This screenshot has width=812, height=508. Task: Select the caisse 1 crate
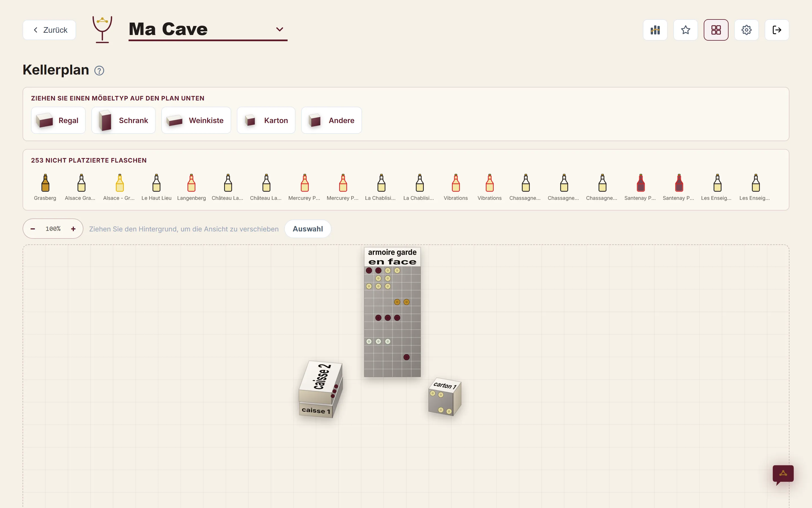316,410
